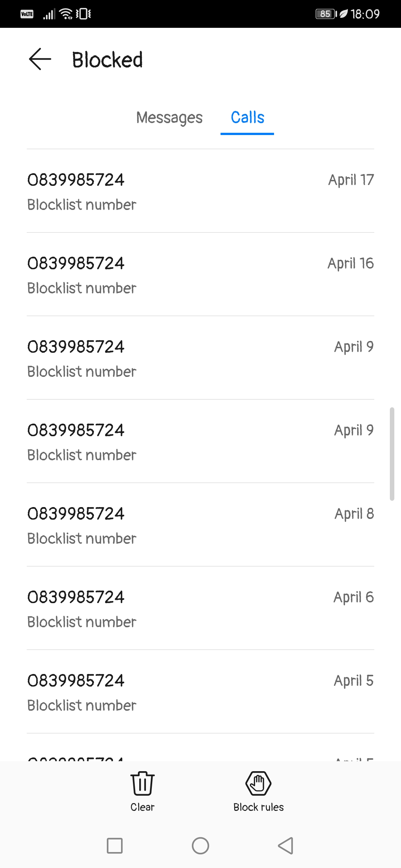Open the fully visible April 5 blocked call
Image resolution: width=401 pixels, height=868 pixels.
(x=200, y=691)
